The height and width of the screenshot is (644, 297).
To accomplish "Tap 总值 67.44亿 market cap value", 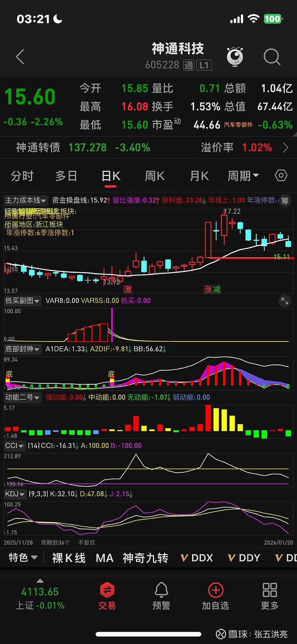I will 275,107.
